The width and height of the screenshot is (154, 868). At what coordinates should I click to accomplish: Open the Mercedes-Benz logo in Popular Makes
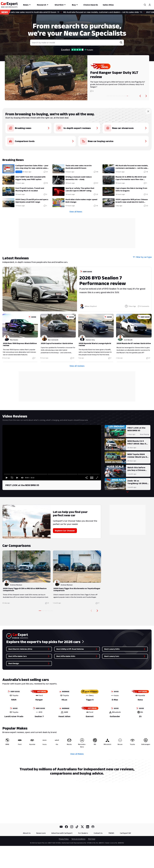coord(82,740)
